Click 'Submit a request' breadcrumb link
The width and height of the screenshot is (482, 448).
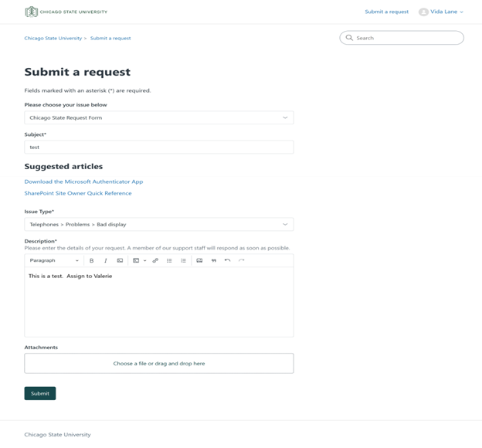[110, 38]
